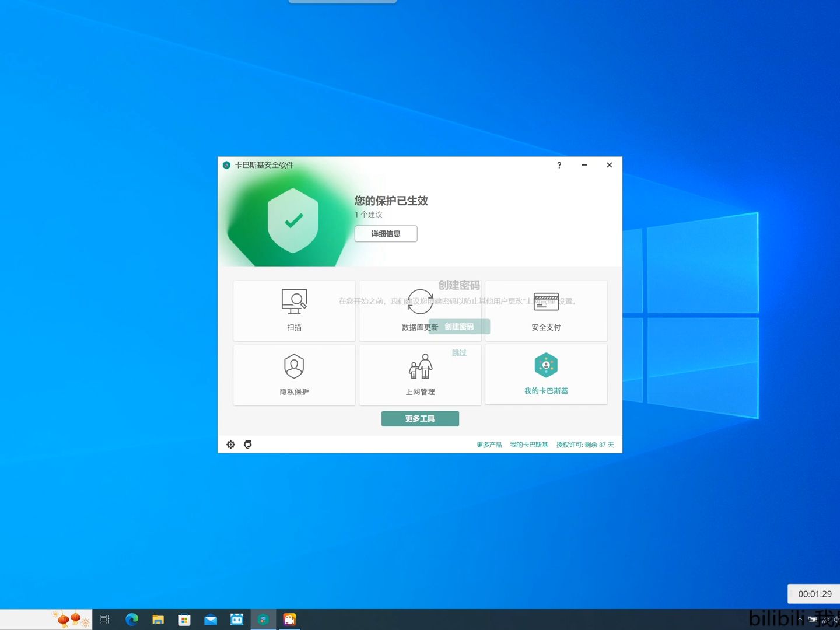
Task: Click the 详细信息 details button
Action: pyautogui.click(x=386, y=234)
